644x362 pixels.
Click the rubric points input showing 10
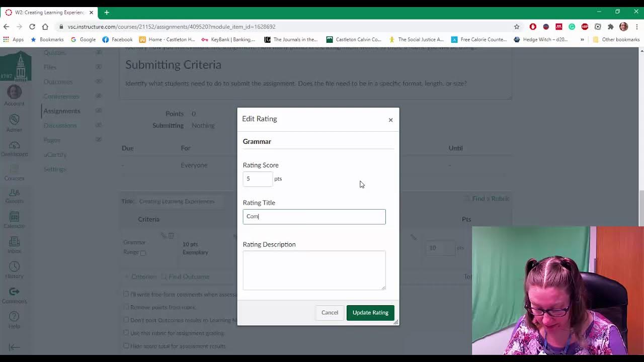pyautogui.click(x=440, y=248)
